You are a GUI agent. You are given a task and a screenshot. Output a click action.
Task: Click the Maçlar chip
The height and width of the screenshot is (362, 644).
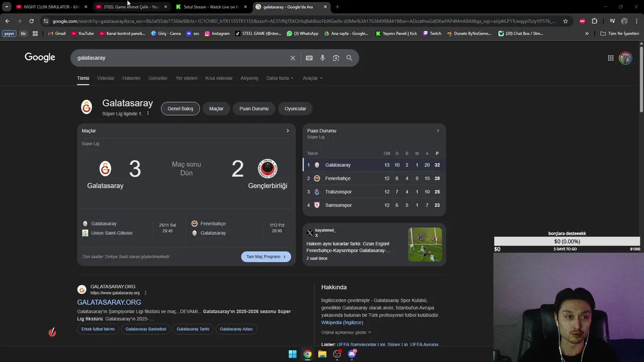[216, 109]
